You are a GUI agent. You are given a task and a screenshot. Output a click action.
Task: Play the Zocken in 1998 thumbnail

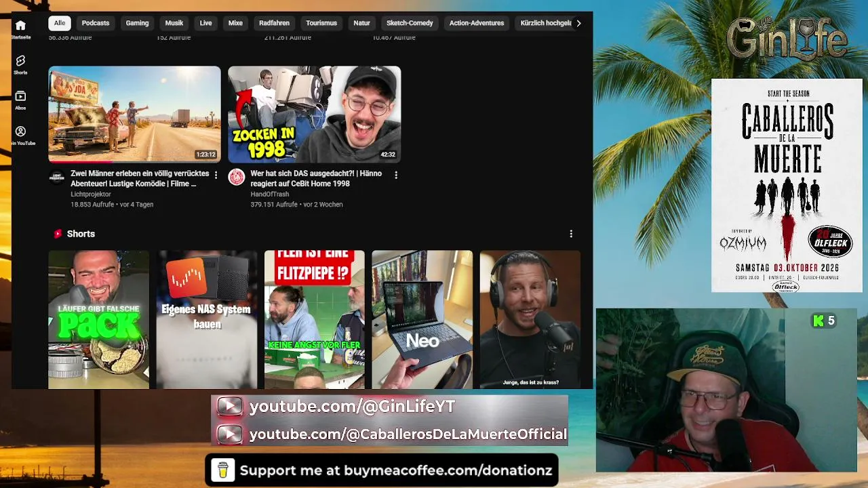point(315,114)
